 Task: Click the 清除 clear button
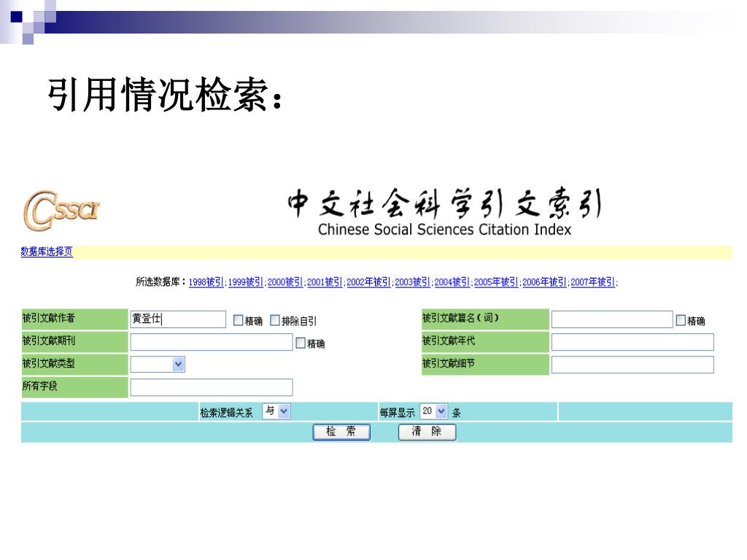click(x=427, y=432)
